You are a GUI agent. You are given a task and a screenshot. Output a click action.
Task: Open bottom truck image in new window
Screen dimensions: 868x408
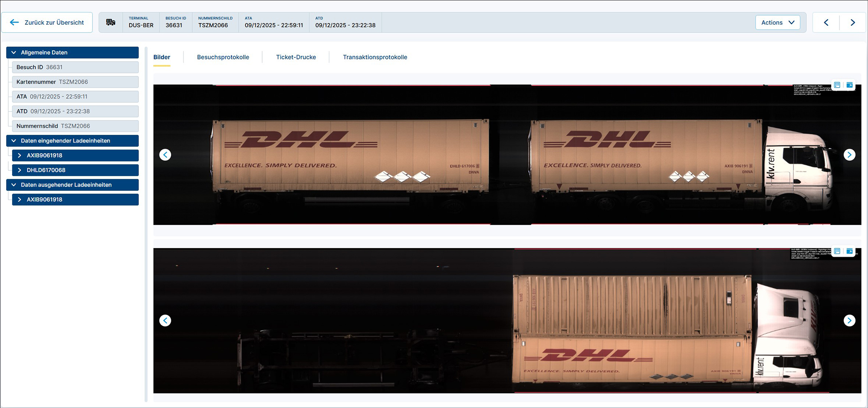[849, 251]
